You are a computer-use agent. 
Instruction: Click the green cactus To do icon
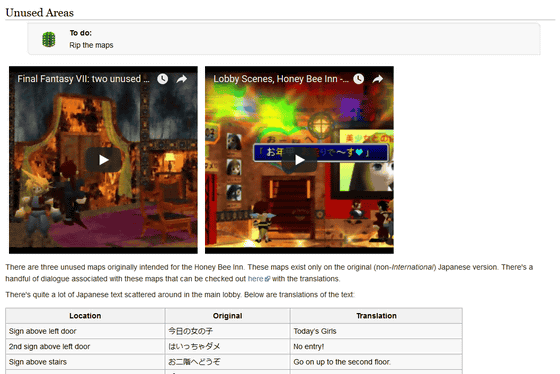[x=49, y=39]
